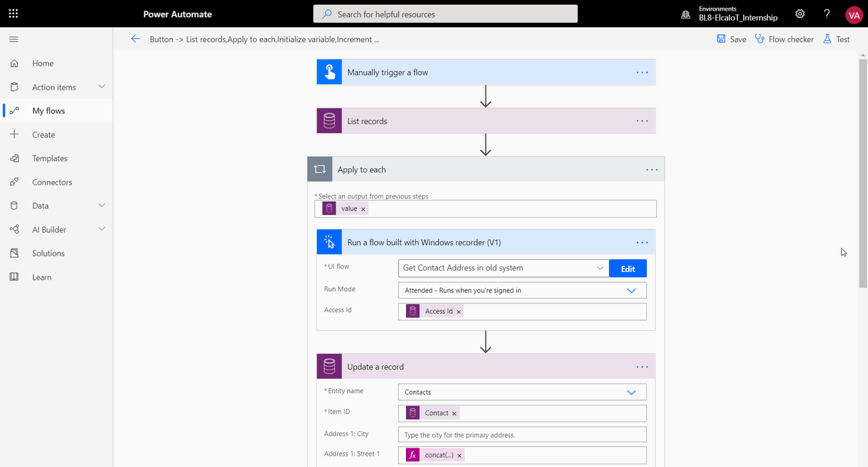Viewport: 868px width, 467px height.
Task: Click the Templates icon in sidebar
Action: pyautogui.click(x=14, y=158)
